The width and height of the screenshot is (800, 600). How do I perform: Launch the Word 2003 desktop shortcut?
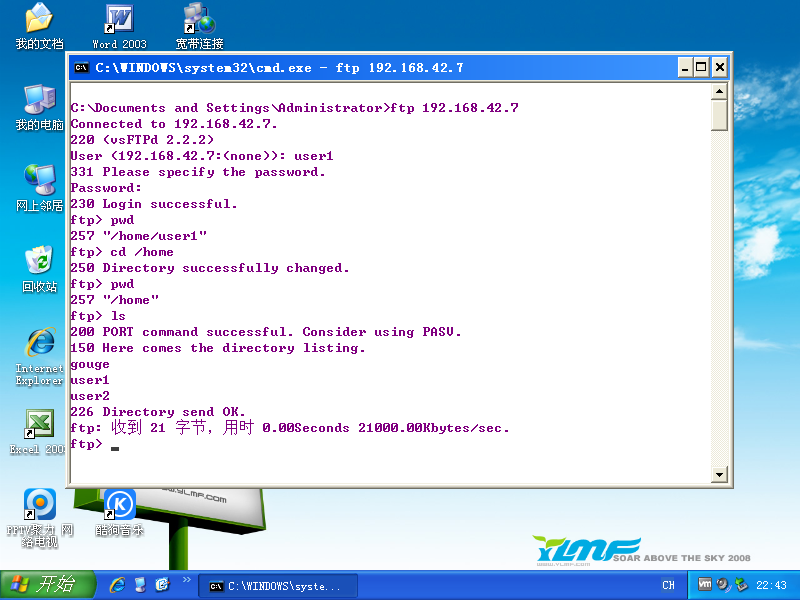119,26
